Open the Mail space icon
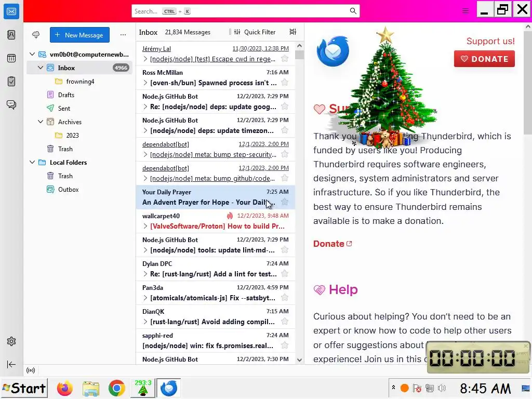 tap(11, 11)
